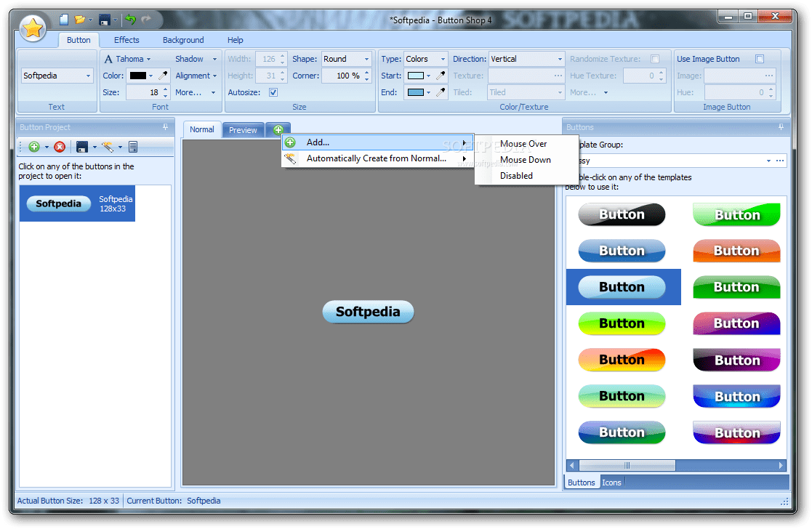Delete the selected button from project
The image size is (812, 529).
(60, 147)
